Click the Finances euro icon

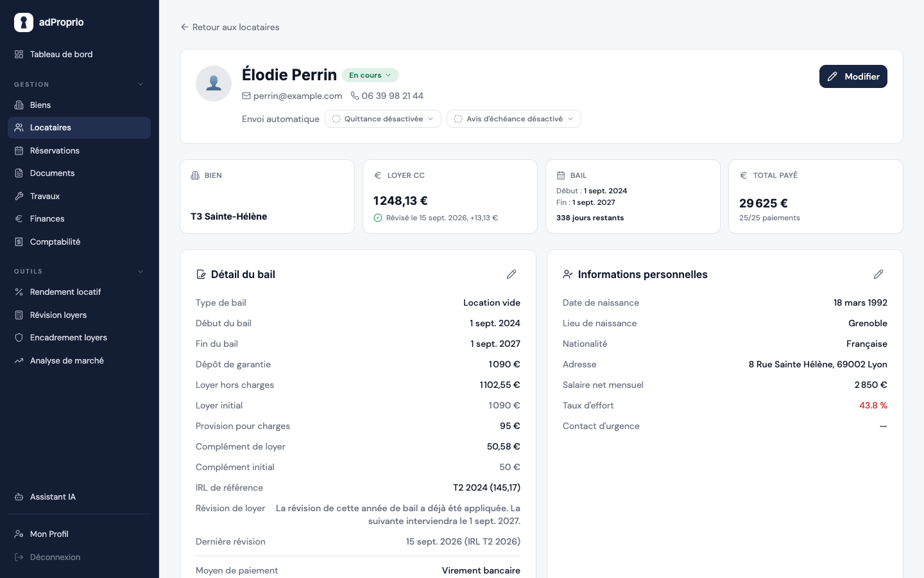click(x=19, y=219)
